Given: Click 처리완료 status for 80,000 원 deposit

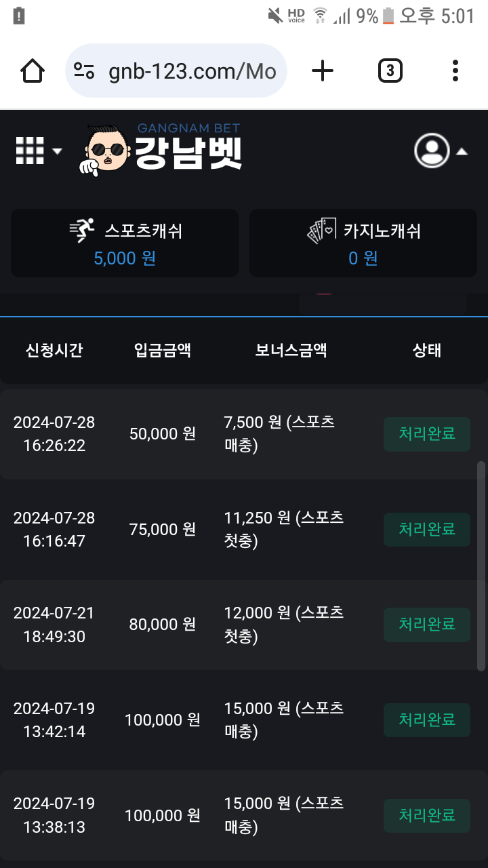Looking at the screenshot, I should tap(427, 625).
